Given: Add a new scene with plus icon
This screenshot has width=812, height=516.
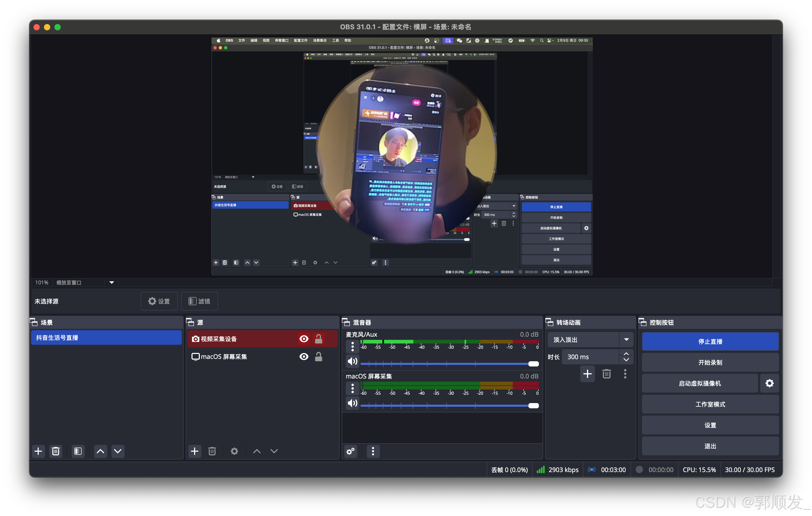Looking at the screenshot, I should pyautogui.click(x=38, y=451).
